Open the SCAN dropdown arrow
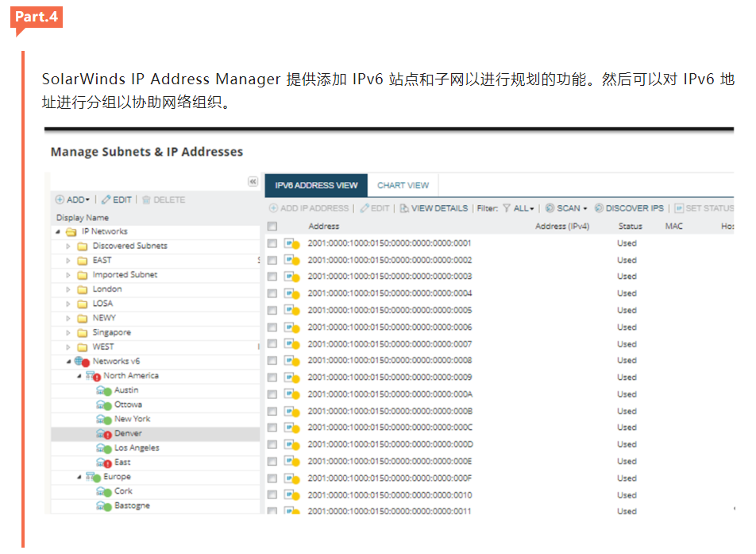Image resolution: width=756 pixels, height=554 pixels. 584,208
